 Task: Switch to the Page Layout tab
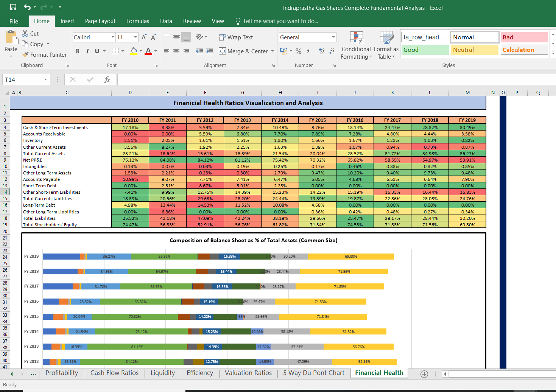click(100, 21)
